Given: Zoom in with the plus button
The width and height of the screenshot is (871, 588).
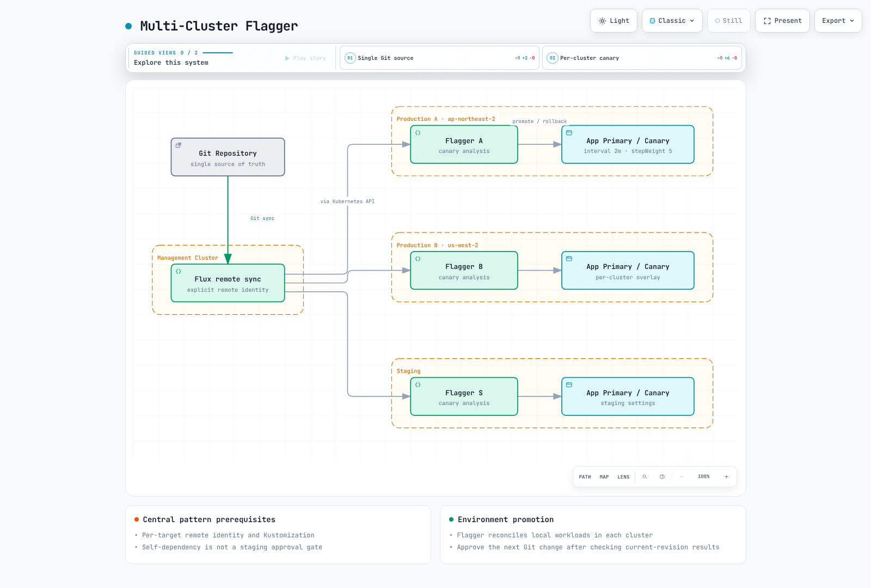Looking at the screenshot, I should pos(726,476).
